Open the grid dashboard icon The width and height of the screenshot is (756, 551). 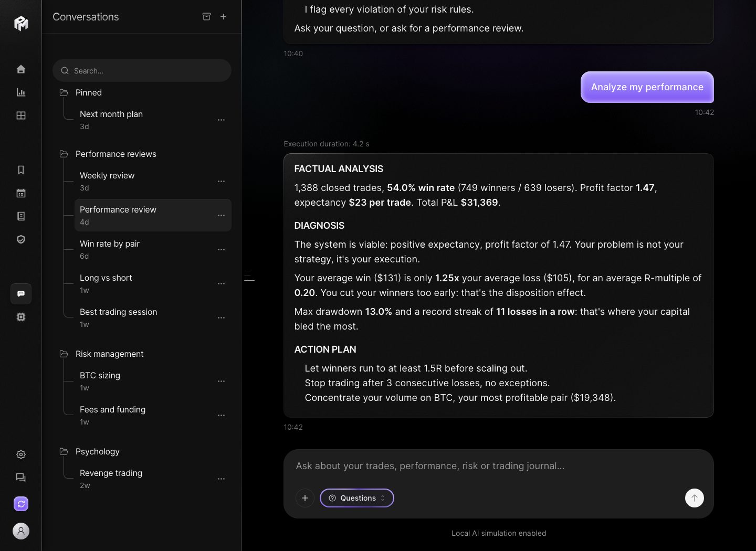click(x=21, y=115)
